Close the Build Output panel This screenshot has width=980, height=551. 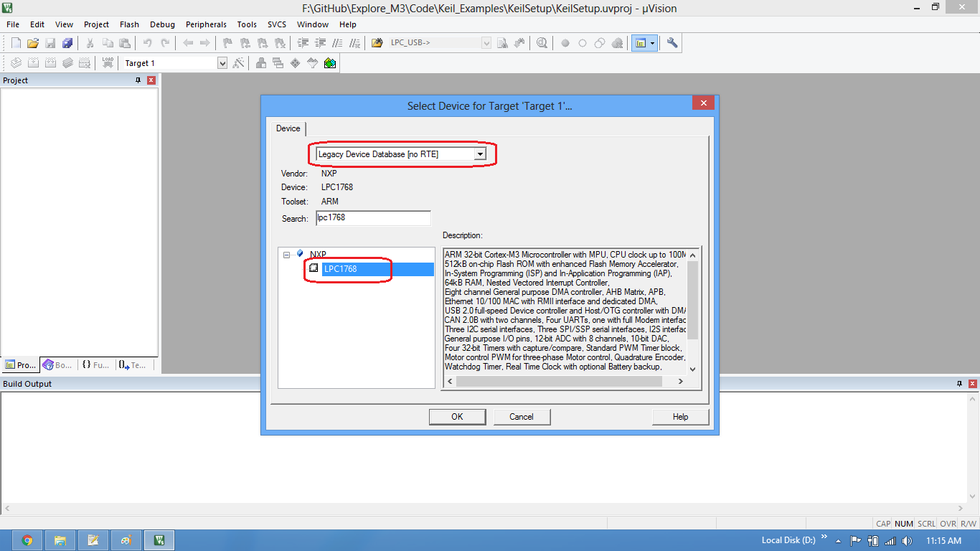(x=972, y=384)
